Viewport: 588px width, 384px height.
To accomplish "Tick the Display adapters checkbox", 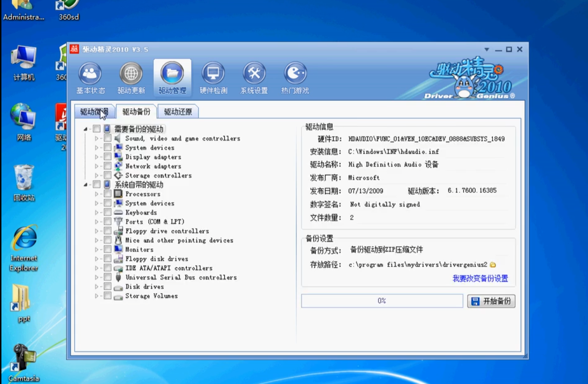I will [x=108, y=157].
